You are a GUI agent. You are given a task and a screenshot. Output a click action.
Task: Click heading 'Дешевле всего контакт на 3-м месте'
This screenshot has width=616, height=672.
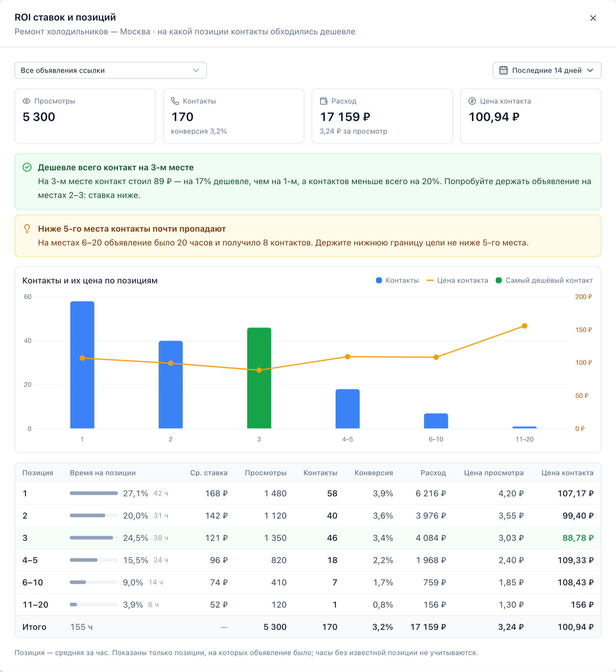[x=116, y=167]
